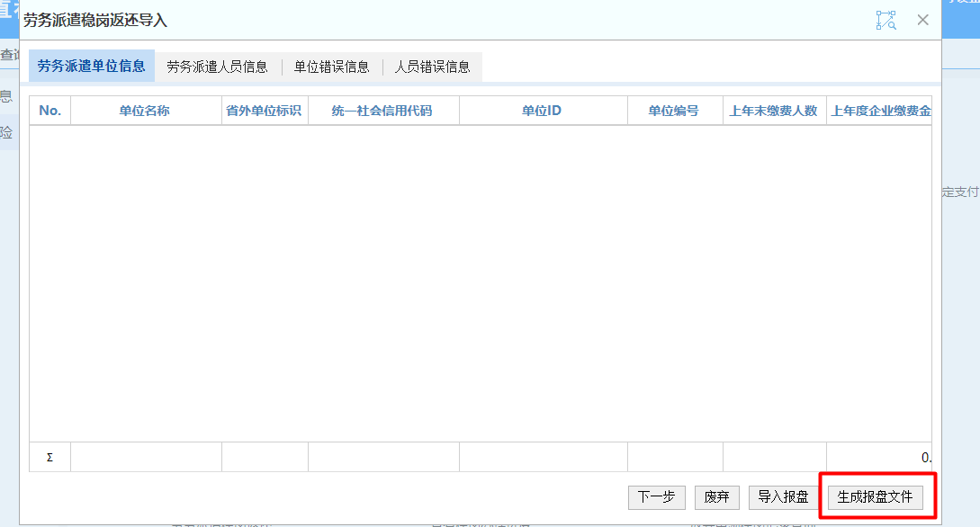Click the 上年度企业缴费金 column header
The image size is (980, 527).
879,111
